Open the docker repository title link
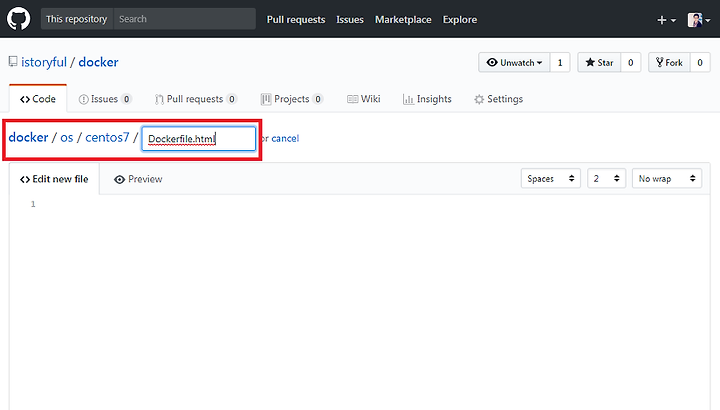 98,62
